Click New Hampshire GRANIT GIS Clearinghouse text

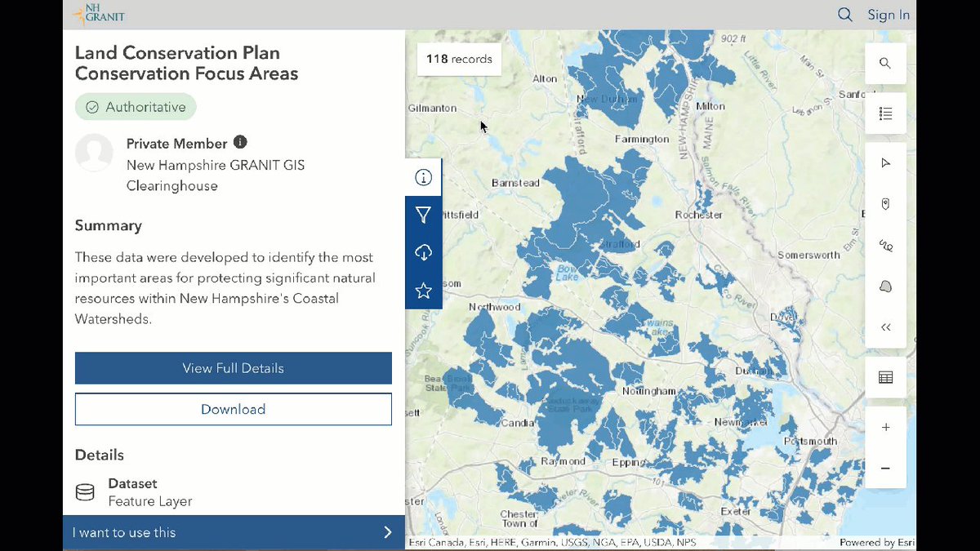point(216,176)
